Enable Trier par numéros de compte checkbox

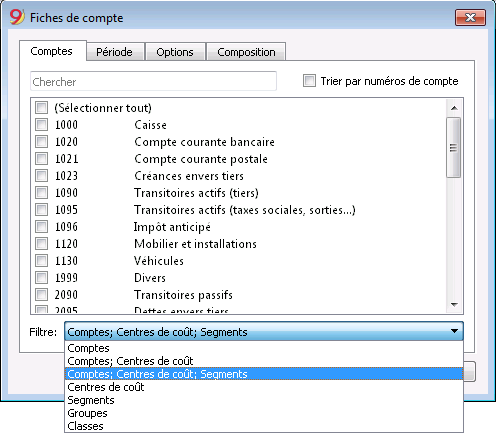(309, 81)
